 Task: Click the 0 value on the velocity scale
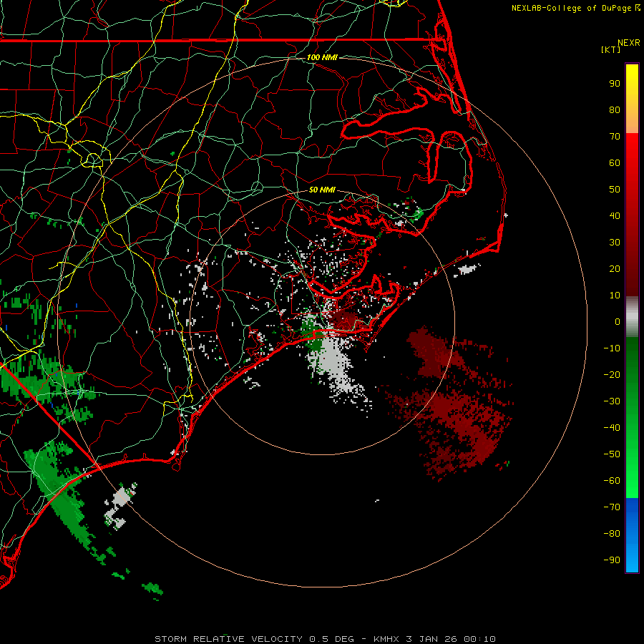pos(618,322)
